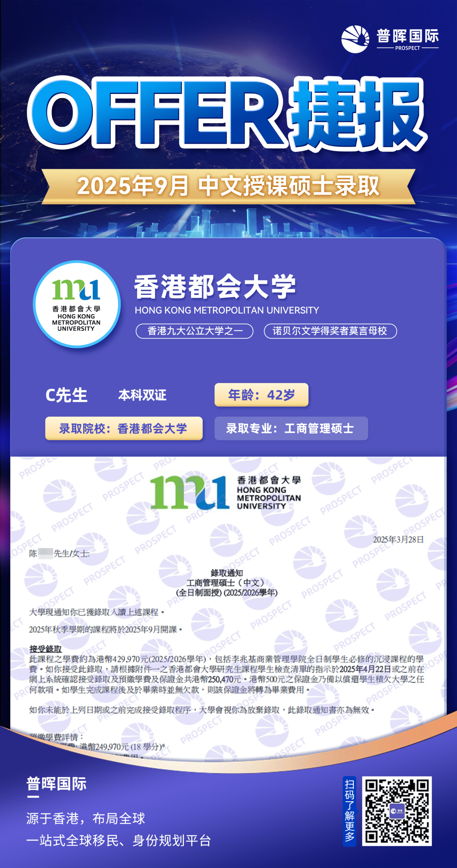Select the '香港九大公立大学之一' tag
Image resolution: width=457 pixels, height=868 pixels.
coord(195,331)
